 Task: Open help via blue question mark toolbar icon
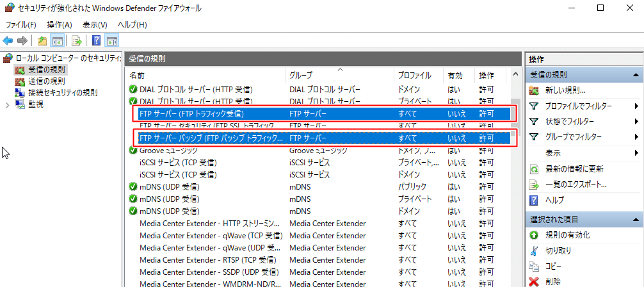point(97,40)
